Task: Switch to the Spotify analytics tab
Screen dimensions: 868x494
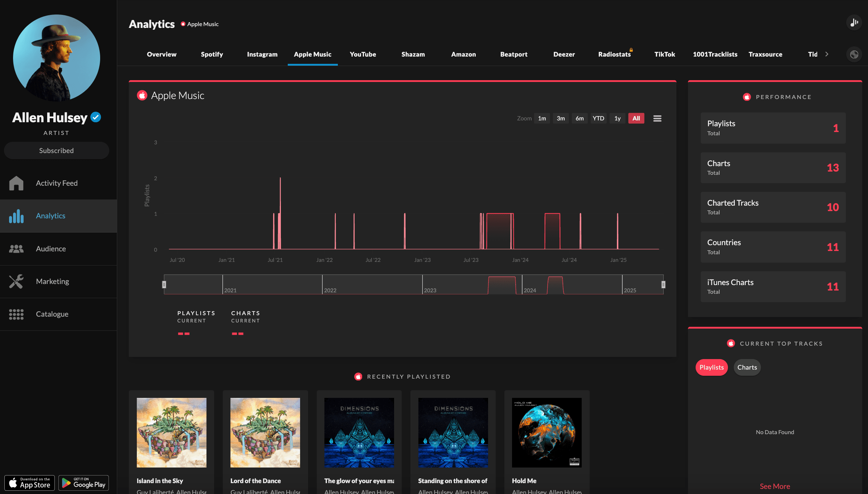Action: pos(212,54)
